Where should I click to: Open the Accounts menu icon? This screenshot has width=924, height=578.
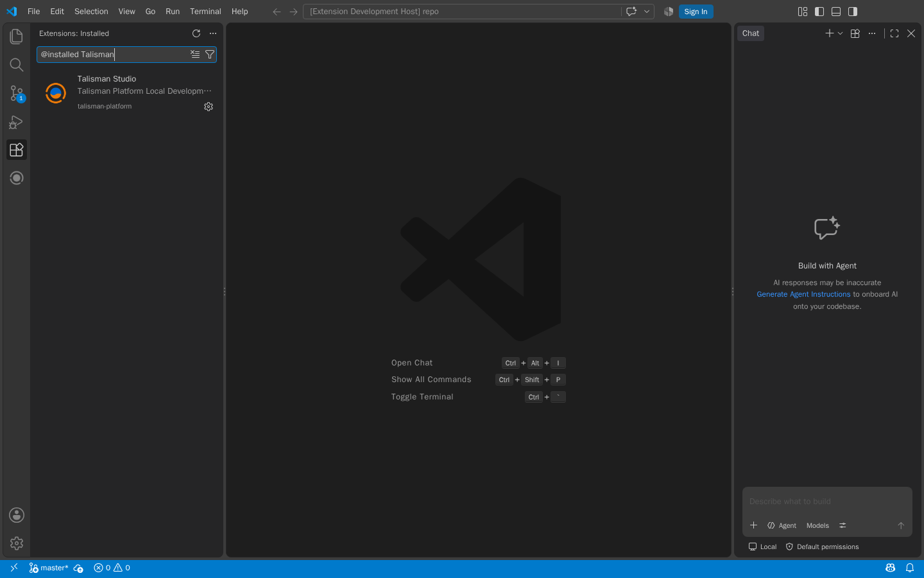pyautogui.click(x=17, y=515)
